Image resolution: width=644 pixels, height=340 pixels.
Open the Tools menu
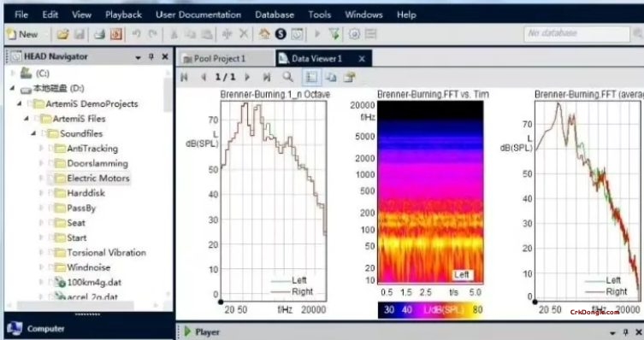point(320,15)
